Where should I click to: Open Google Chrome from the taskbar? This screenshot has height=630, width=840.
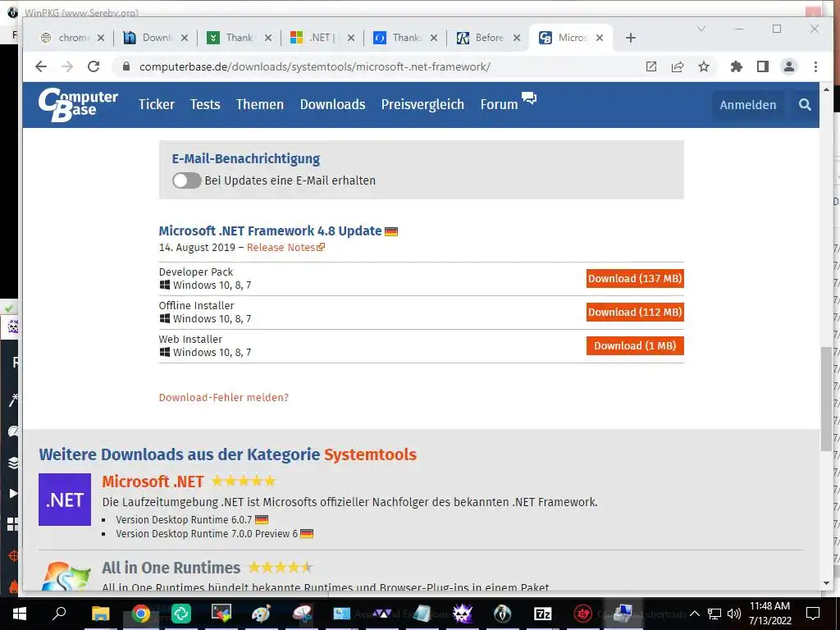coord(141,614)
